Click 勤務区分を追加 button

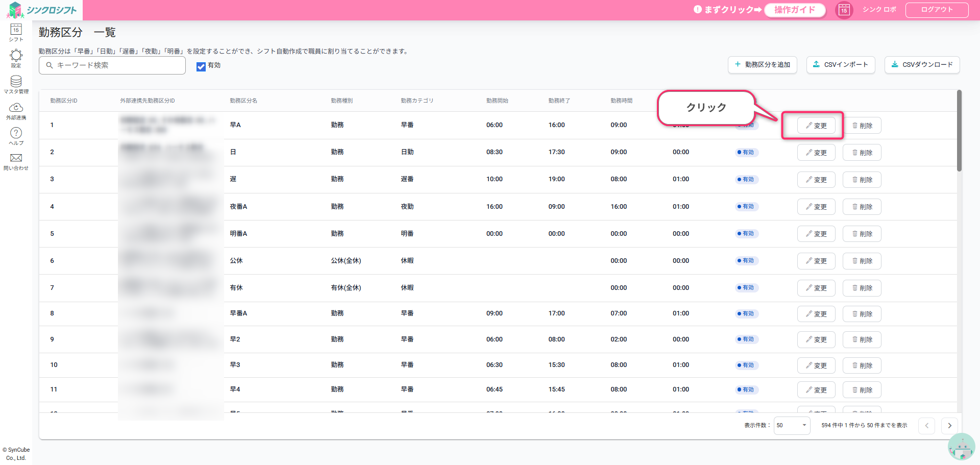pos(762,65)
